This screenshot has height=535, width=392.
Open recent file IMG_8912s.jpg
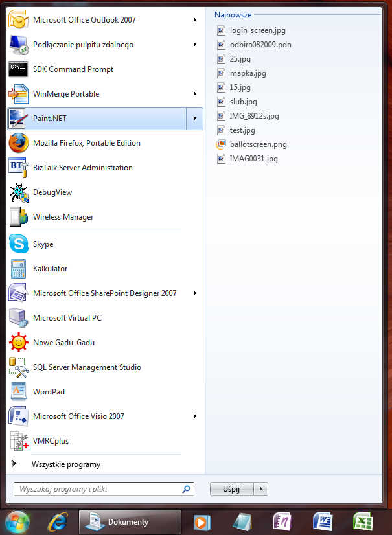coord(248,116)
